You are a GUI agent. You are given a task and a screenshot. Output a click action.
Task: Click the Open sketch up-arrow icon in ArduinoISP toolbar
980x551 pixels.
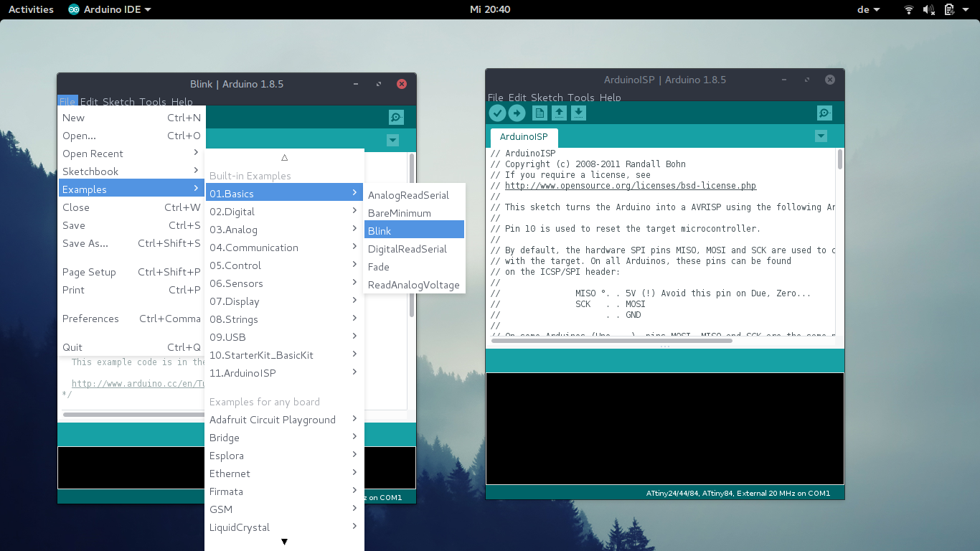pyautogui.click(x=559, y=113)
